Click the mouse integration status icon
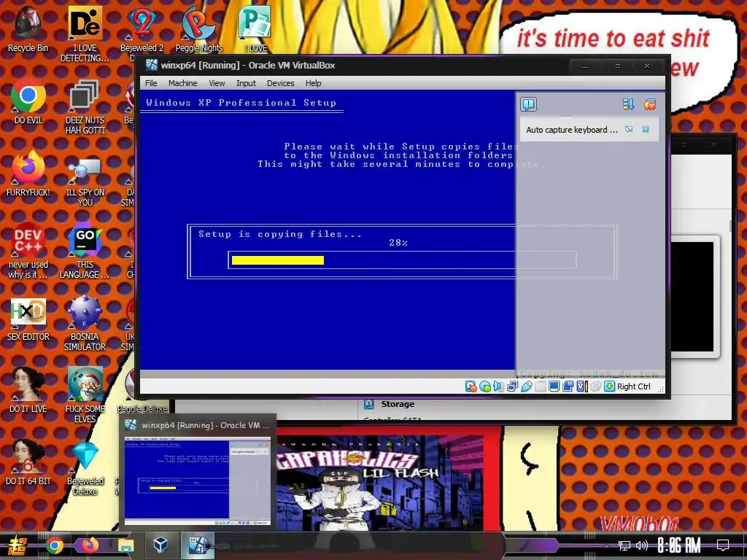Image resolution: width=747 pixels, height=560 pixels. click(595, 386)
